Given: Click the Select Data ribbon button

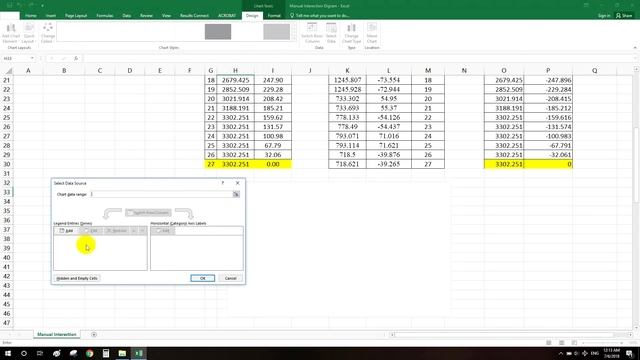Looking at the screenshot, I should (331, 33).
